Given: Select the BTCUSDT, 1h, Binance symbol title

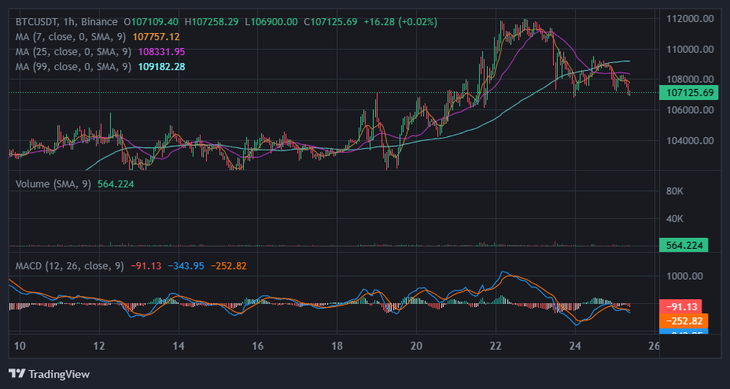Looking at the screenshot, I should click(x=67, y=22).
